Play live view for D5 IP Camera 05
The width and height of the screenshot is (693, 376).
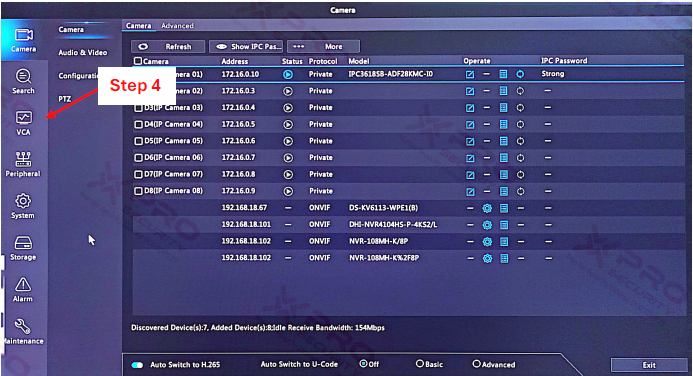(x=288, y=141)
